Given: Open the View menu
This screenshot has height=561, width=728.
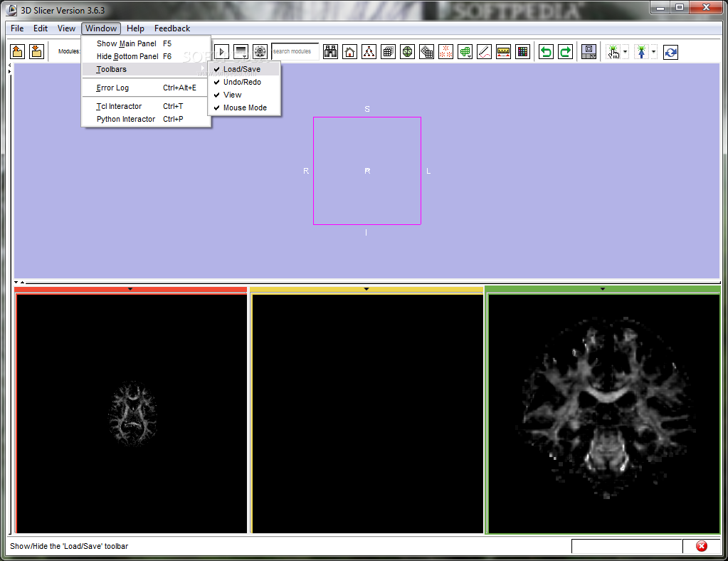Looking at the screenshot, I should tap(66, 28).
